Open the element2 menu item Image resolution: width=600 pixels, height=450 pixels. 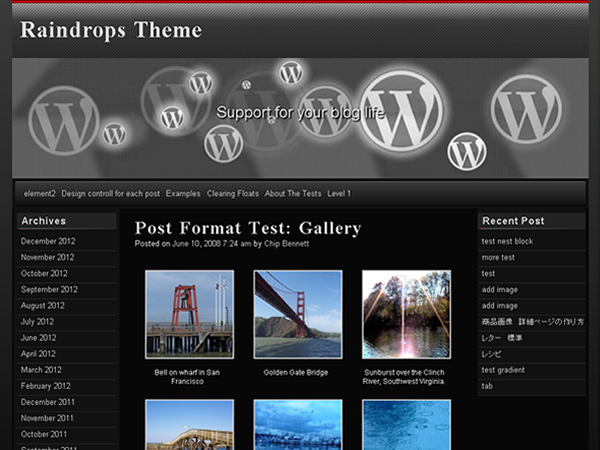pos(39,194)
